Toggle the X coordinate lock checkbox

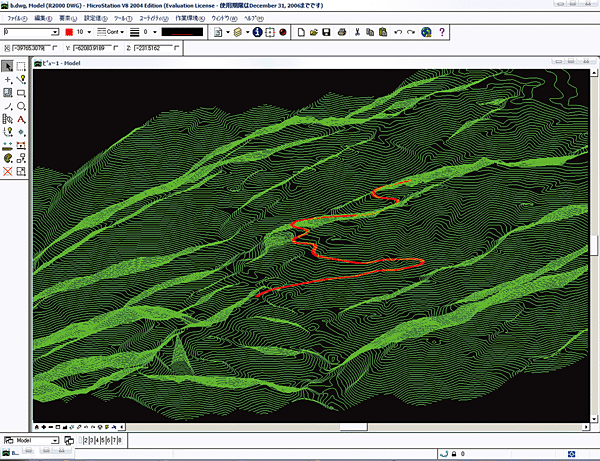tap(54, 48)
